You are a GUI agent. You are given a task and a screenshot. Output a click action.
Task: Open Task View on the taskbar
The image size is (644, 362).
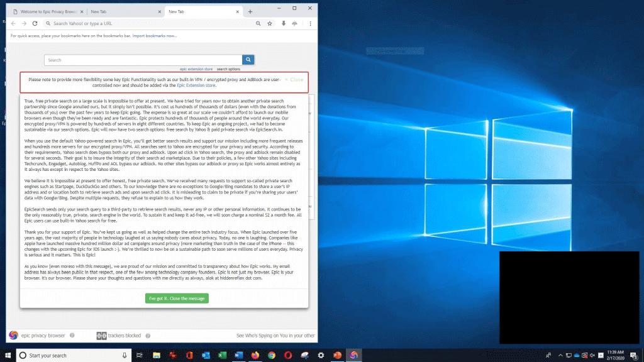pyautogui.click(x=139, y=356)
